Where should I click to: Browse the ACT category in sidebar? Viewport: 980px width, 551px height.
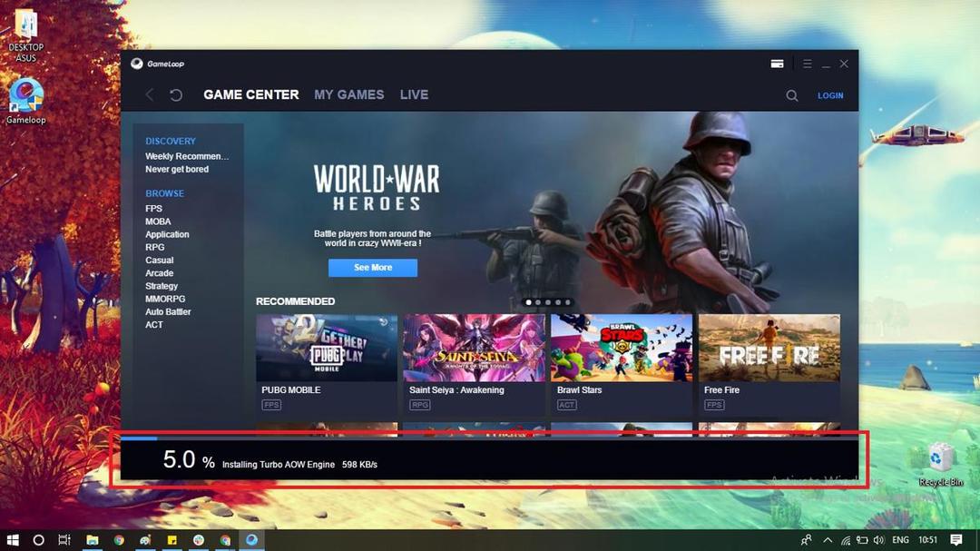(x=153, y=325)
